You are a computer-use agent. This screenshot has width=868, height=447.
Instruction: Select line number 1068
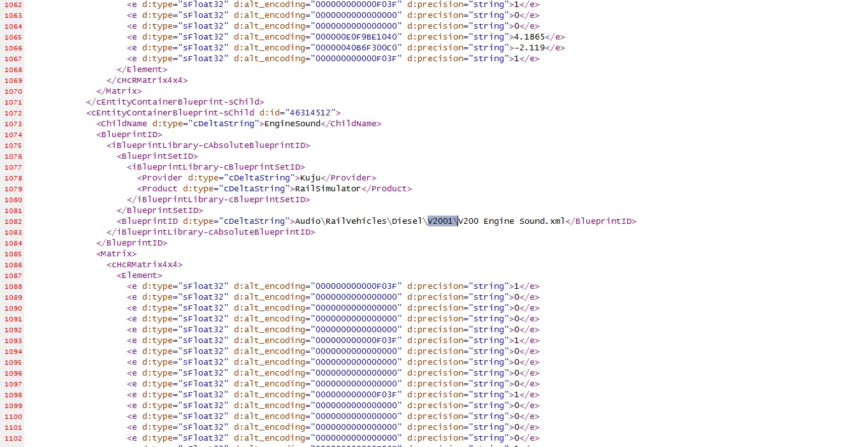click(13, 70)
